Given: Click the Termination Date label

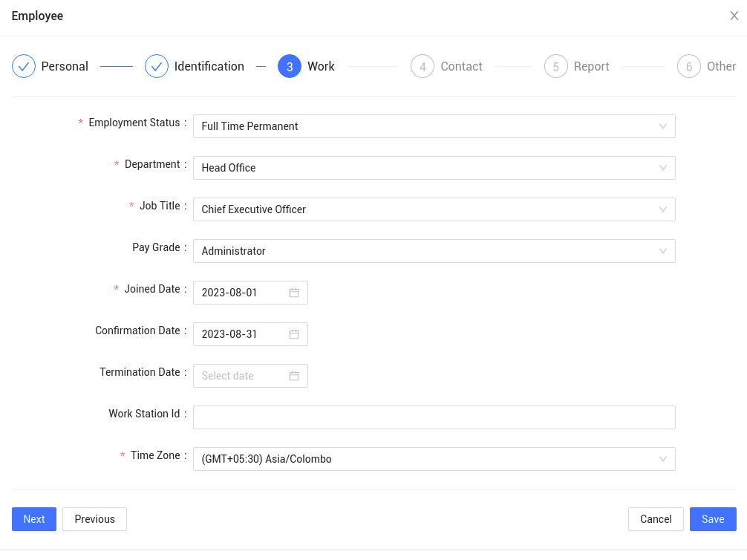Looking at the screenshot, I should (140, 372).
